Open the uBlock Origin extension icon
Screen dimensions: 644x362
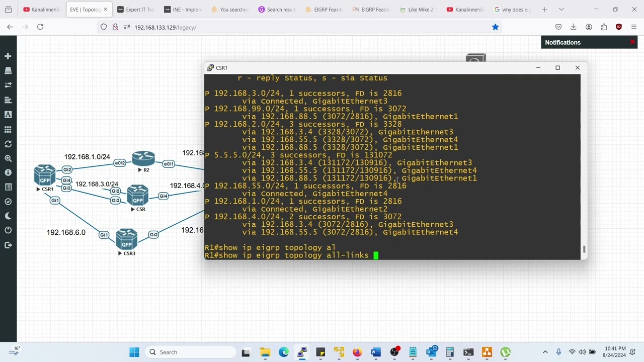pos(619,27)
